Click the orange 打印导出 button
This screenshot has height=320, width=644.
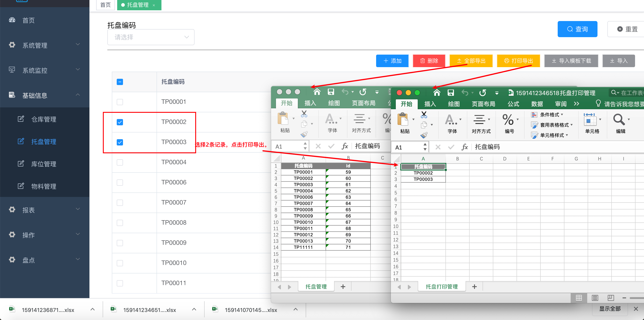tap(518, 61)
